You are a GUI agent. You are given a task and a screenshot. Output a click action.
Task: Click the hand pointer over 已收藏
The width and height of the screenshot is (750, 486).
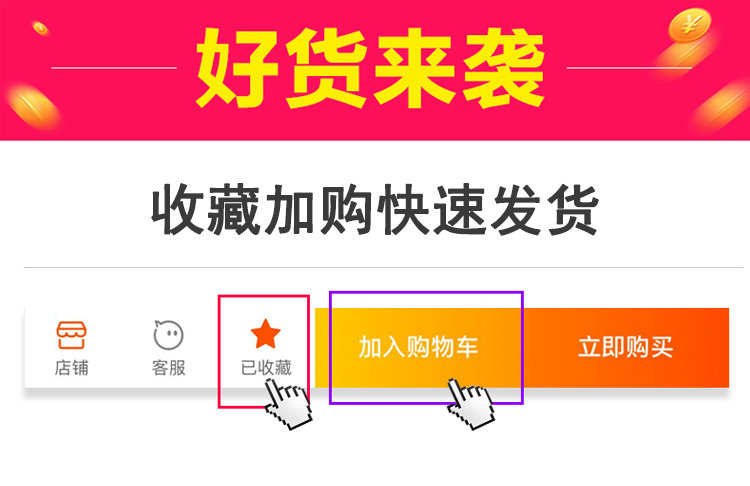pyautogui.click(x=288, y=404)
